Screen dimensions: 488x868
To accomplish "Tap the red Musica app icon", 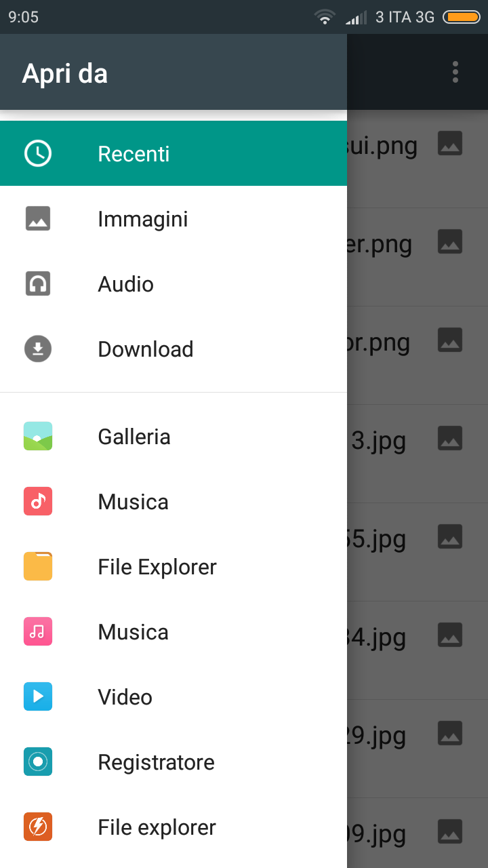I will coord(38,501).
